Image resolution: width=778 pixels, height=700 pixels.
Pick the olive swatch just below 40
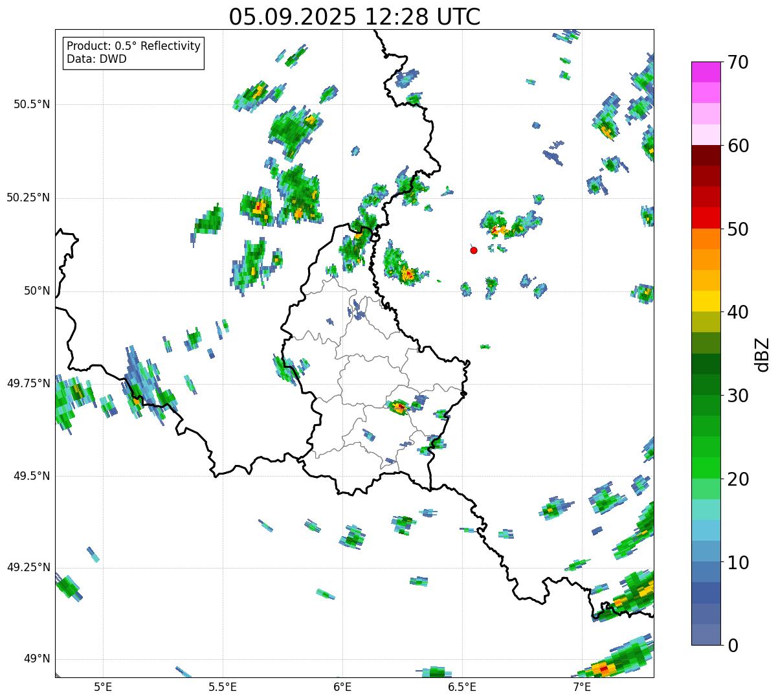point(706,322)
